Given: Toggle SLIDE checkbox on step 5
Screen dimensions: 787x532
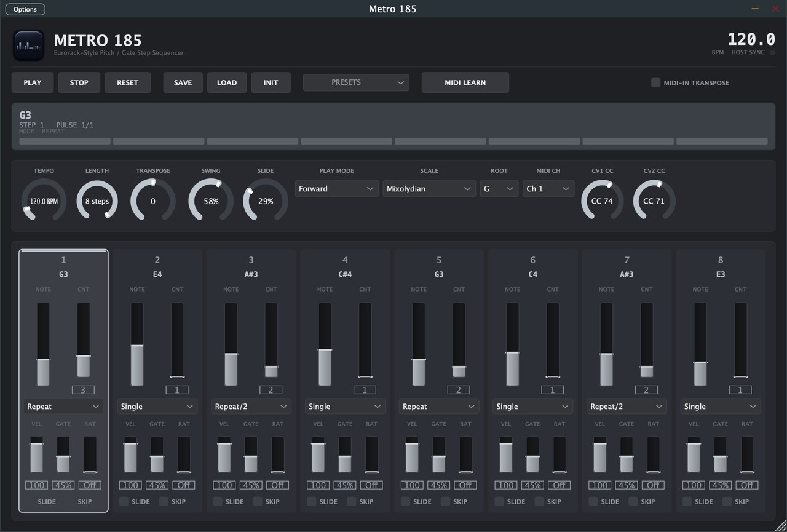Looking at the screenshot, I should 406,501.
